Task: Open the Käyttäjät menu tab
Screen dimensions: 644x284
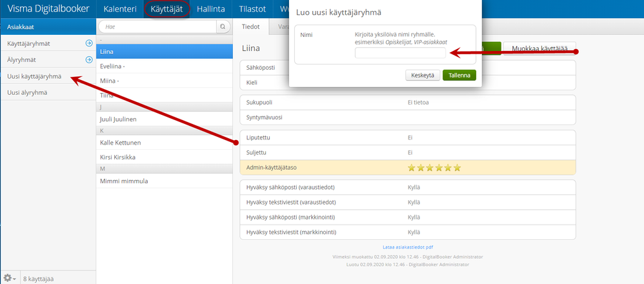Action: click(x=166, y=8)
